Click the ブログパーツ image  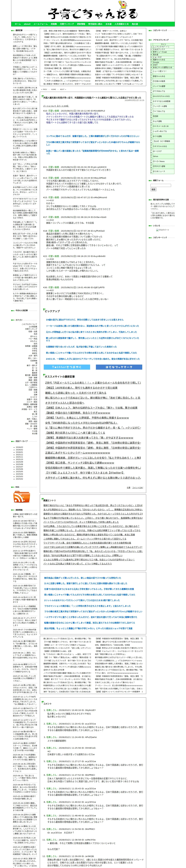point(163,230)
